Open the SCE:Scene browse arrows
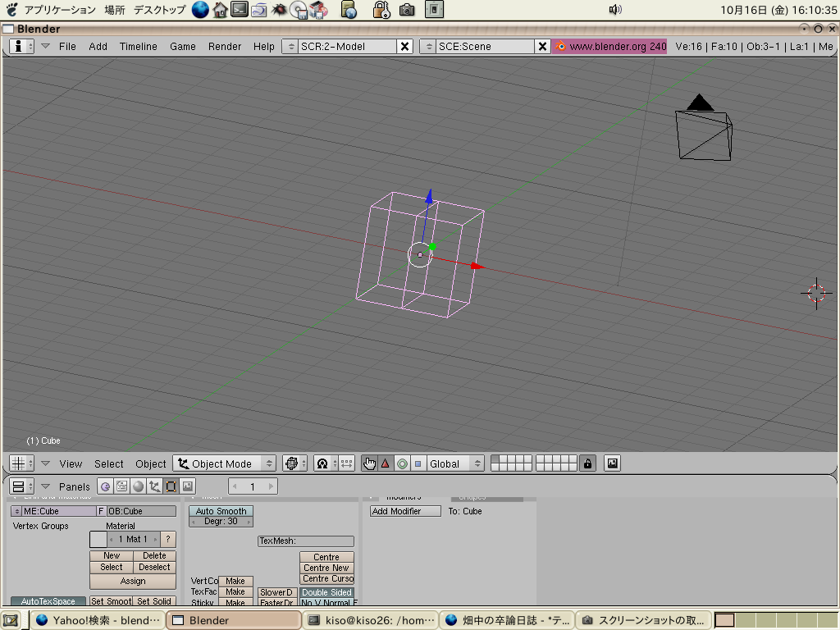This screenshot has height=630, width=840. pos(428,47)
